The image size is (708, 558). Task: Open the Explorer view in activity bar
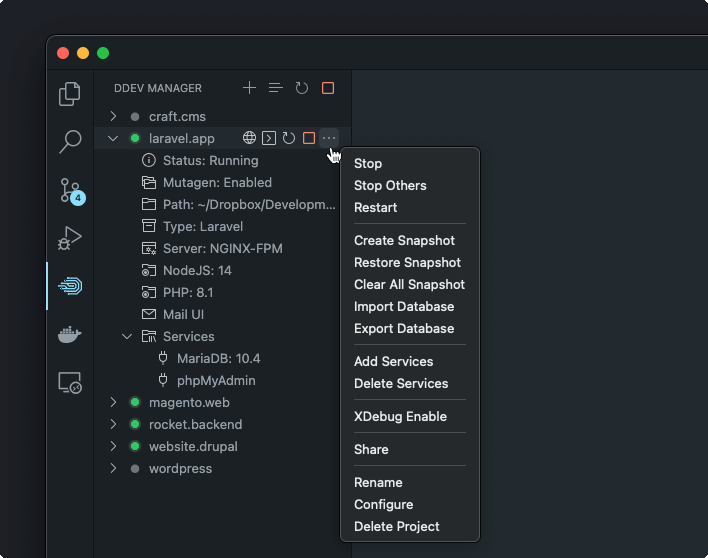70,93
